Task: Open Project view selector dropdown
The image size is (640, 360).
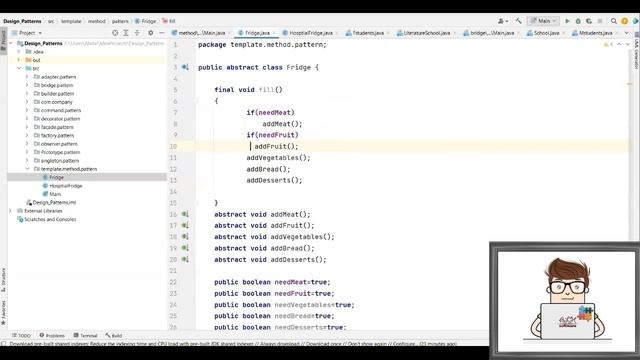Action: [27, 33]
